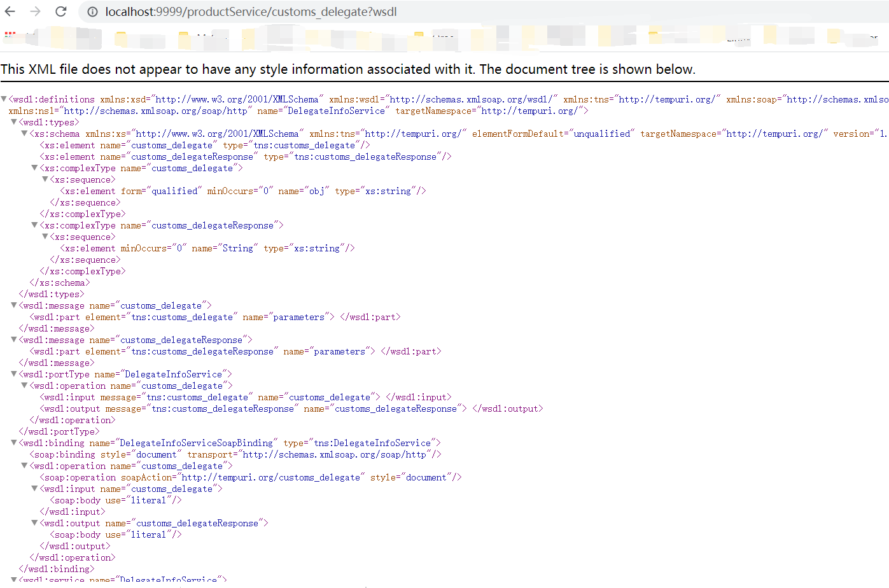Collapse the DelegateInfoServiceSoapBinding node

click(x=13, y=442)
